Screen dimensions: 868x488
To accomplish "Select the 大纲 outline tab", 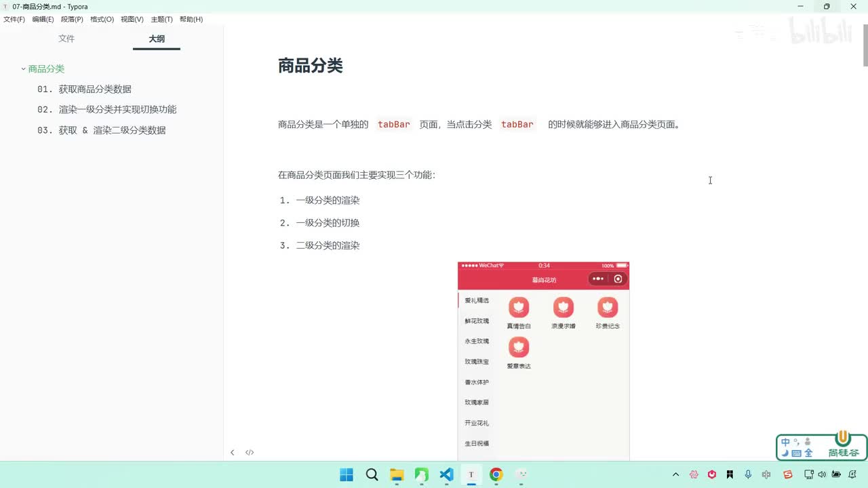I will tap(157, 39).
